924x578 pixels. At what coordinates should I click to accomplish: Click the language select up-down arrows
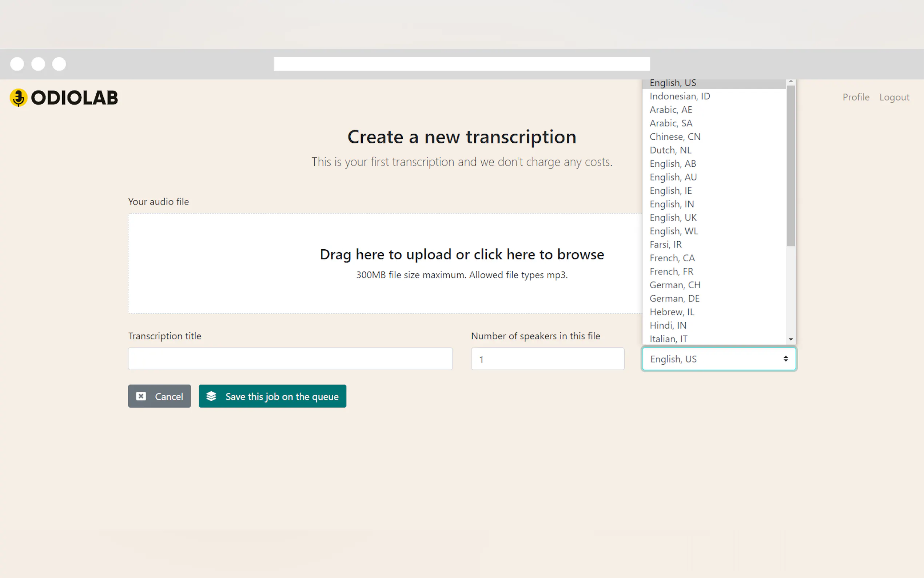(x=785, y=359)
